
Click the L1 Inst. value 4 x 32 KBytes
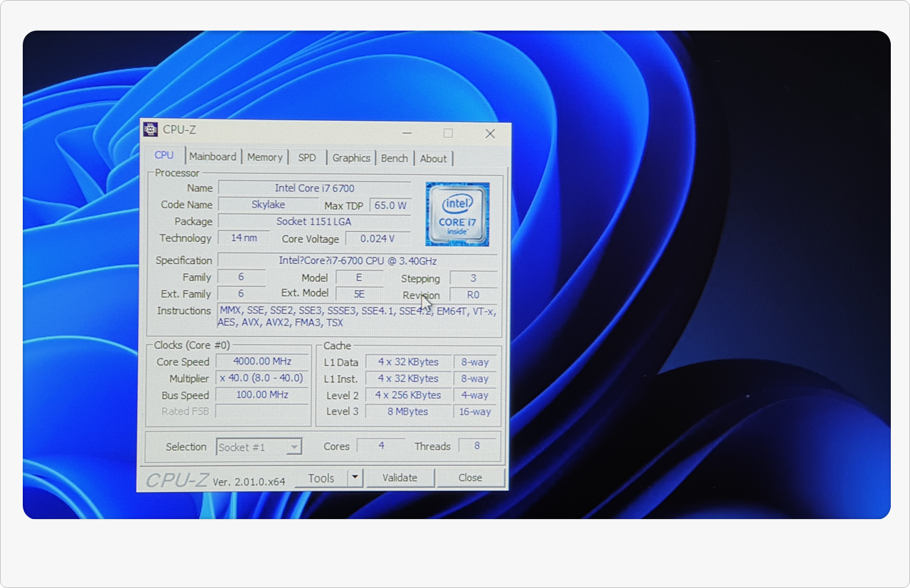[x=408, y=379]
